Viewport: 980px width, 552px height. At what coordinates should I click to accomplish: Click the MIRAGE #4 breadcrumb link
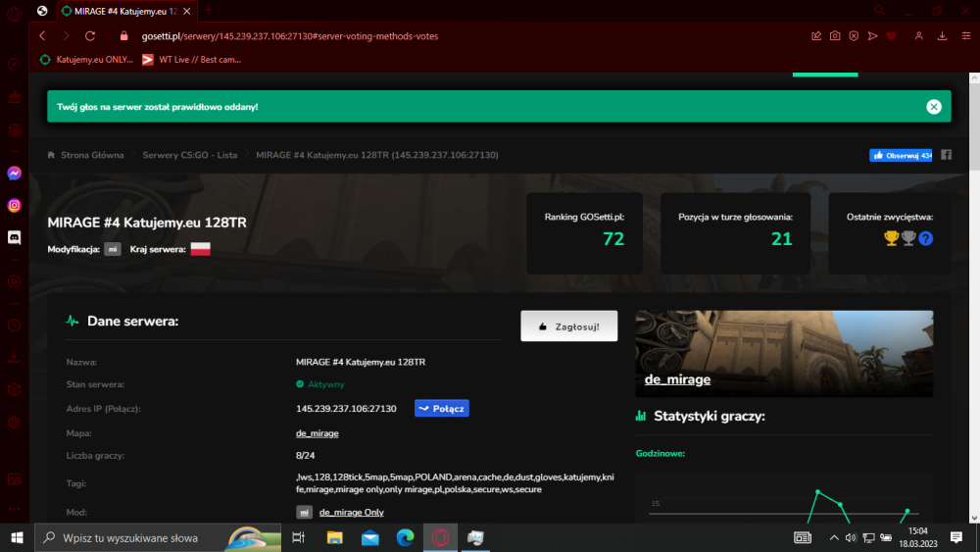377,155
